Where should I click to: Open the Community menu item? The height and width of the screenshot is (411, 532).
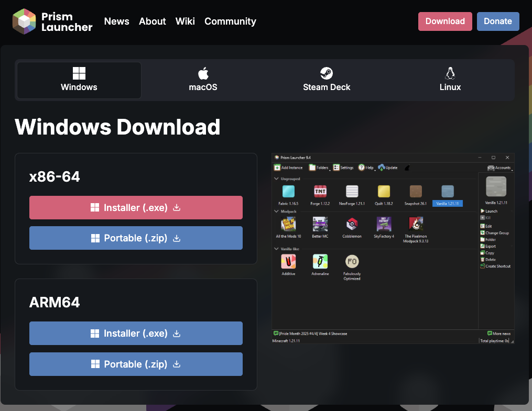pyautogui.click(x=230, y=21)
